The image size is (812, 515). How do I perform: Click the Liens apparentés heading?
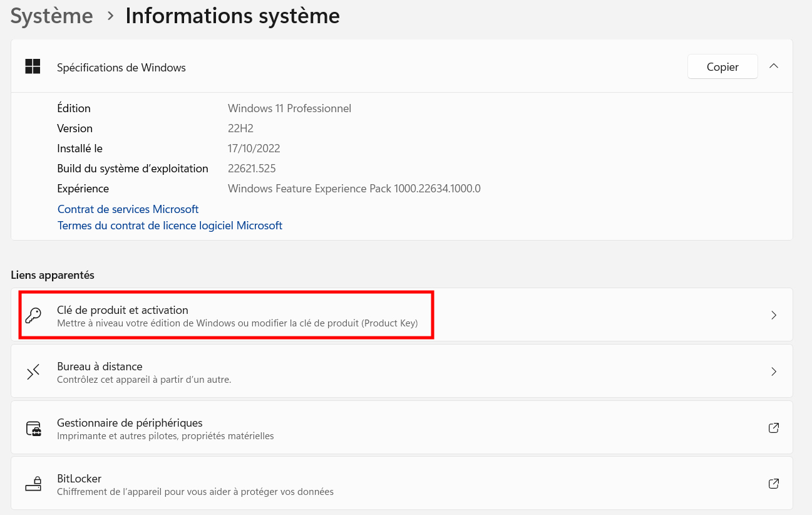tap(53, 275)
